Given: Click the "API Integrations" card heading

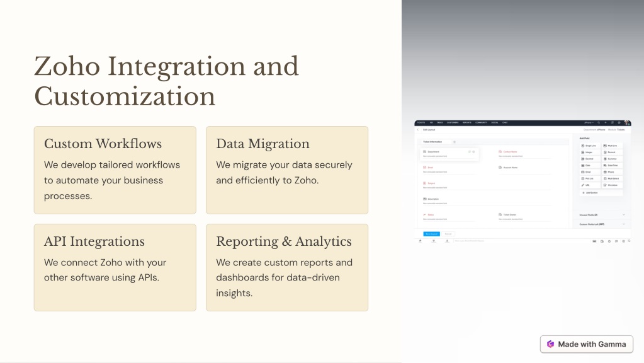Looking at the screenshot, I should 94,241.
